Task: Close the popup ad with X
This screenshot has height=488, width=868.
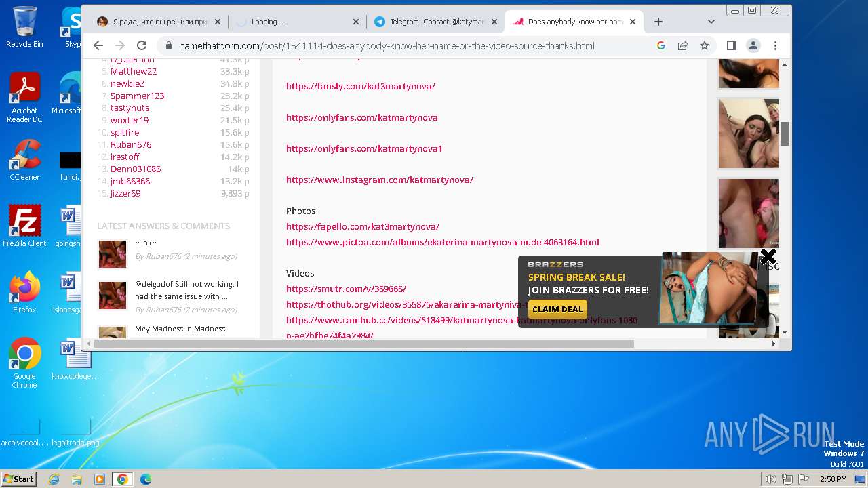Action: [768, 256]
